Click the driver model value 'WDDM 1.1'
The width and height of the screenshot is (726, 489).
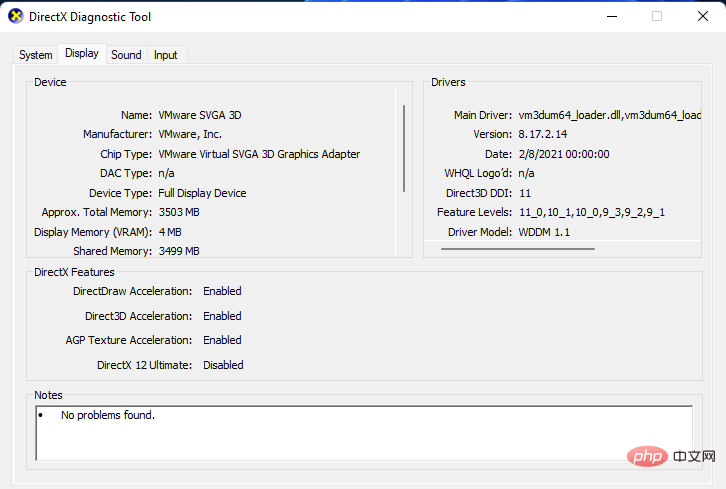pyautogui.click(x=544, y=232)
